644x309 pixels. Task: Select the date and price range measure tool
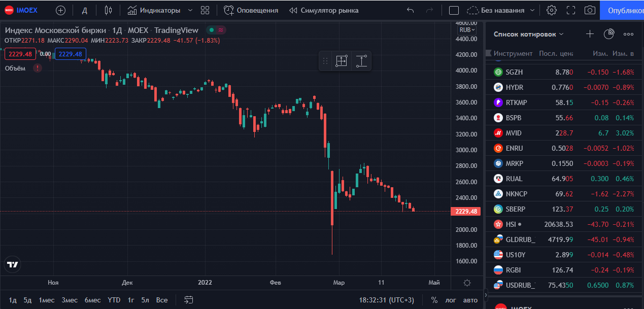[x=341, y=61]
